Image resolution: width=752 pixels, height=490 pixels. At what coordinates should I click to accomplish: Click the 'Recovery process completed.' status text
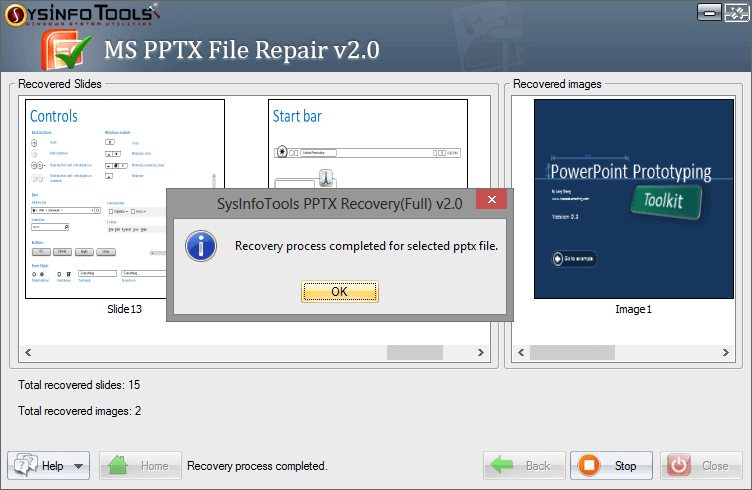[x=257, y=466]
